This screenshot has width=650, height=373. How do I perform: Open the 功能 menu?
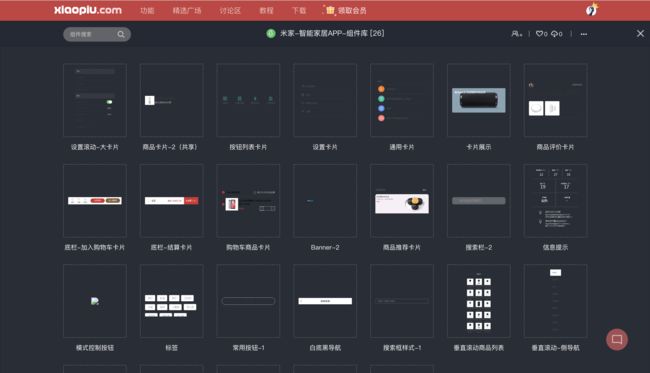tap(147, 10)
